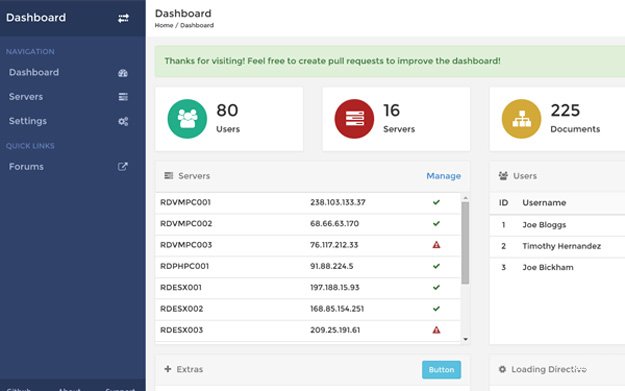Click the green check for RDVMPC001
Image resolution: width=625 pixels, height=391 pixels.
click(x=436, y=202)
